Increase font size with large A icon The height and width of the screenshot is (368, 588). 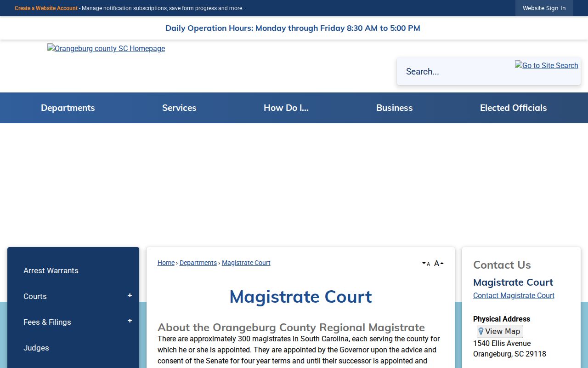click(439, 263)
